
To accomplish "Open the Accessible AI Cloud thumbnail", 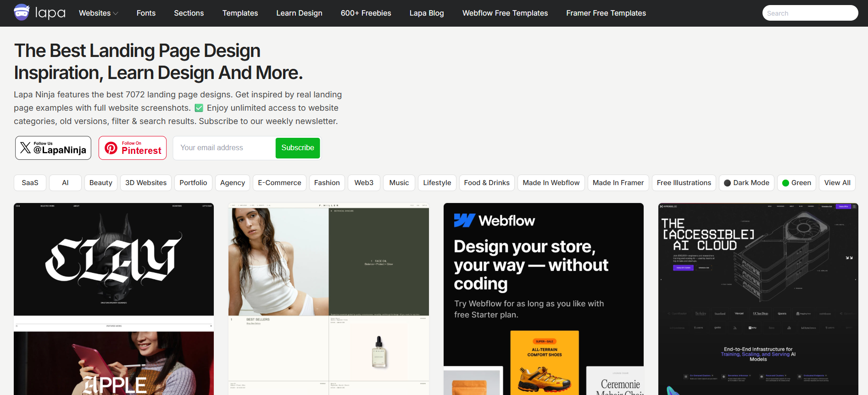I will click(758, 299).
